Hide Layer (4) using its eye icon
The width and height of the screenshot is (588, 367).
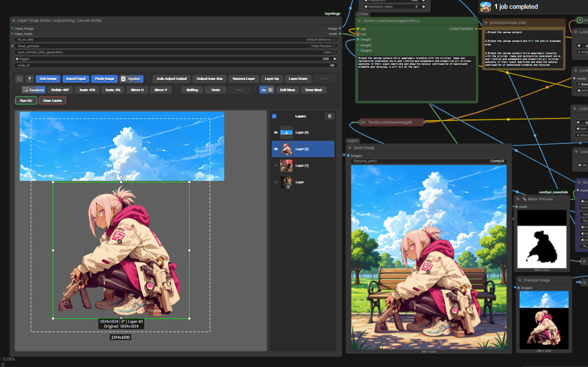tap(276, 133)
